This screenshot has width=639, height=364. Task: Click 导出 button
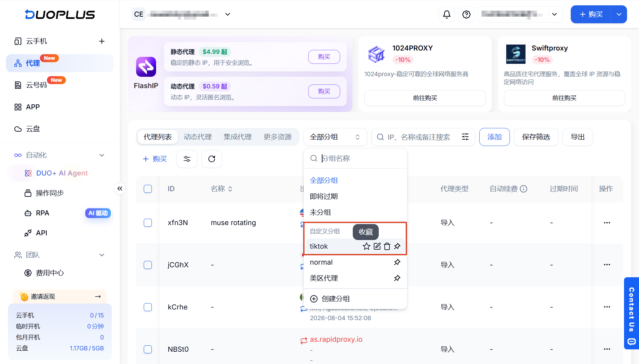click(x=577, y=137)
